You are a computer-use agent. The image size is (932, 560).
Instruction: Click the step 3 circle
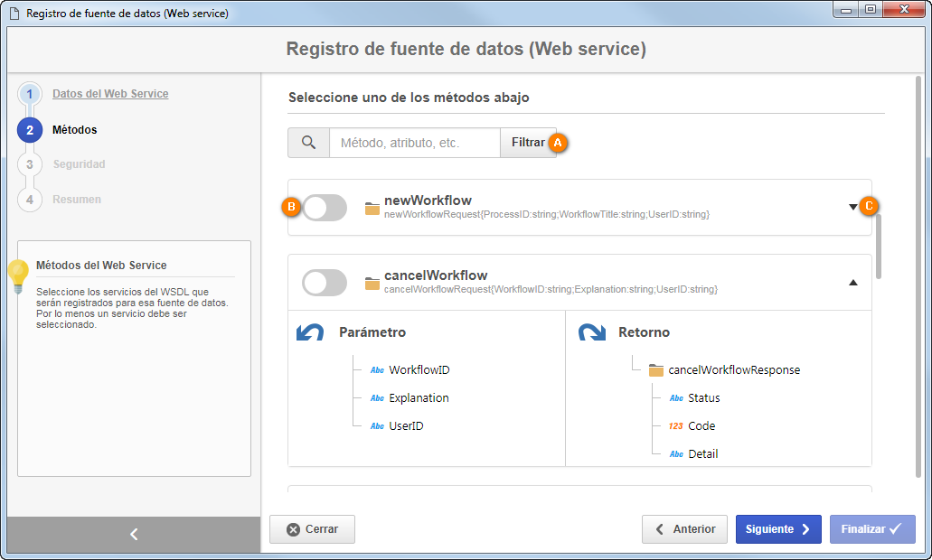click(x=30, y=164)
